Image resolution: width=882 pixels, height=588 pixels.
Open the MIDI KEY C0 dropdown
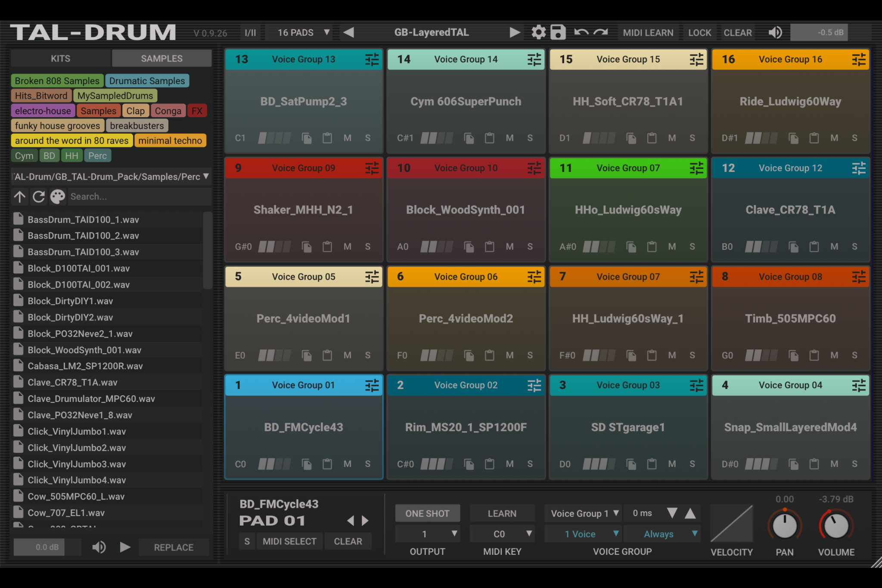[502, 534]
